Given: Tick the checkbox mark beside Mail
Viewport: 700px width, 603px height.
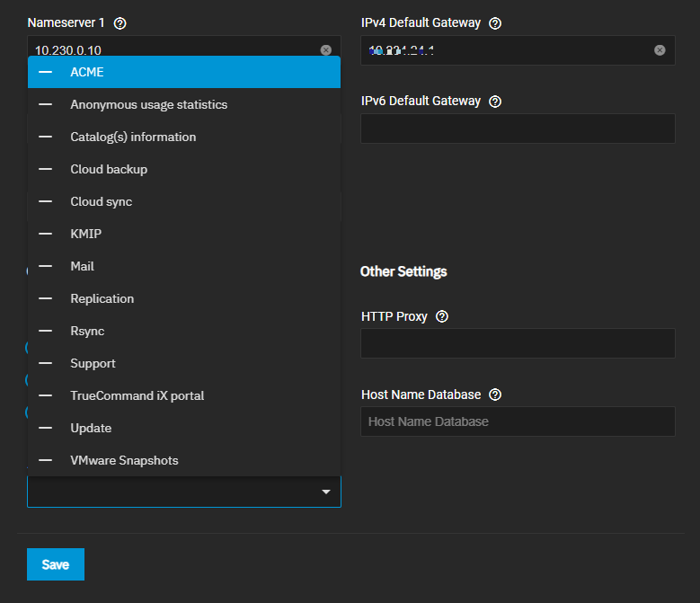Looking at the screenshot, I should (45, 267).
